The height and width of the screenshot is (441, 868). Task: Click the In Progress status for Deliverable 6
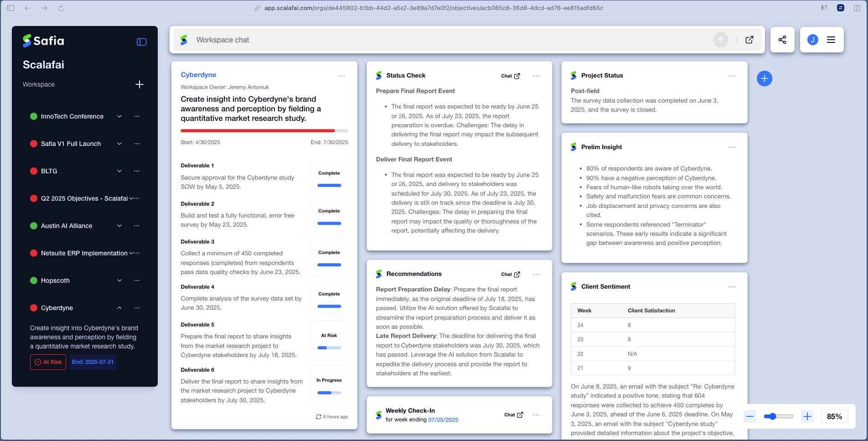coord(329,385)
